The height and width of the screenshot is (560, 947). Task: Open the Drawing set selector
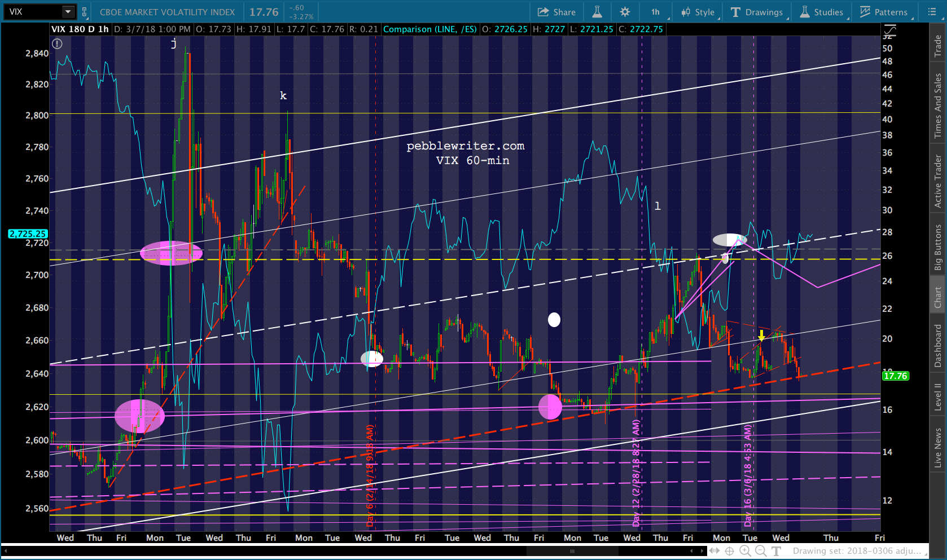click(x=856, y=551)
